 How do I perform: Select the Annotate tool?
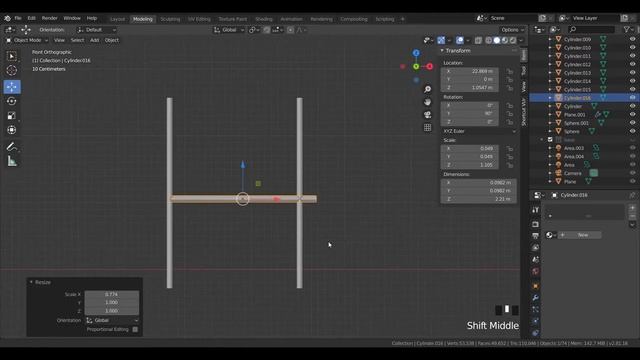click(x=12, y=147)
